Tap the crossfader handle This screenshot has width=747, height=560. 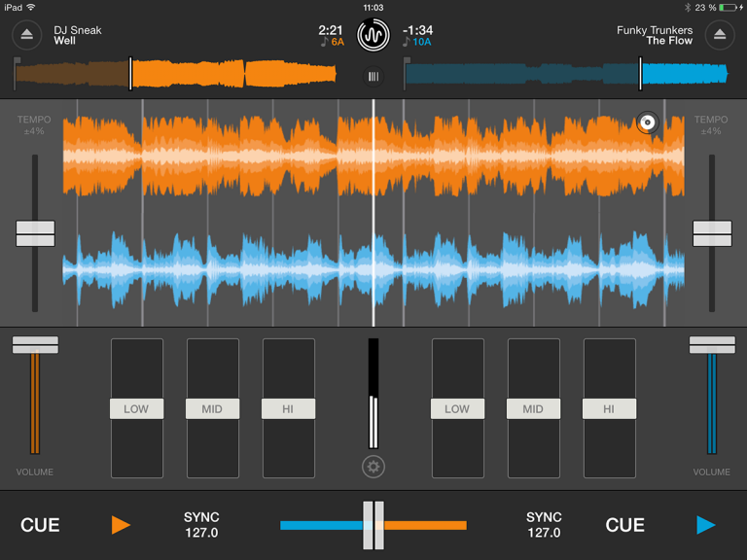[x=373, y=525]
